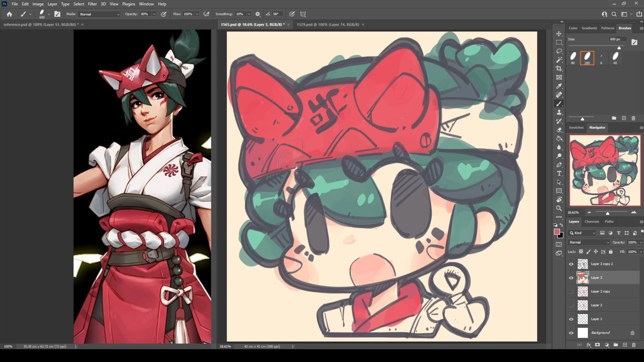The width and height of the screenshot is (644, 362).
Task: Open layer filter Kind dropdown
Action: pyautogui.click(x=582, y=233)
